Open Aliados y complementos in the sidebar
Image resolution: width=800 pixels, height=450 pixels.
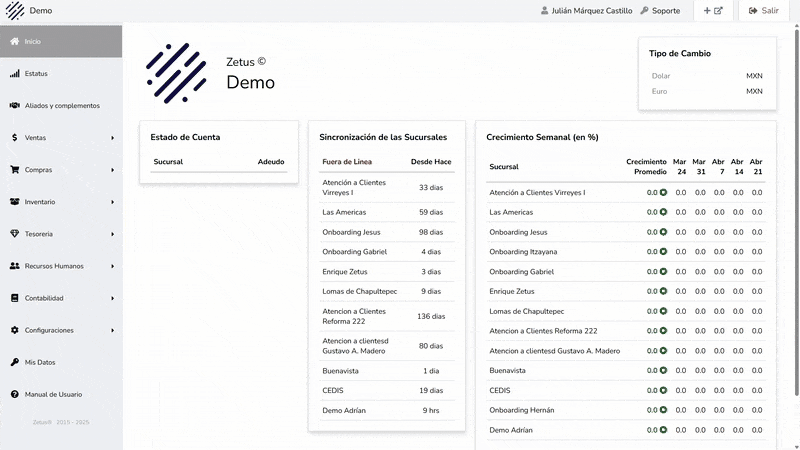pos(61,106)
